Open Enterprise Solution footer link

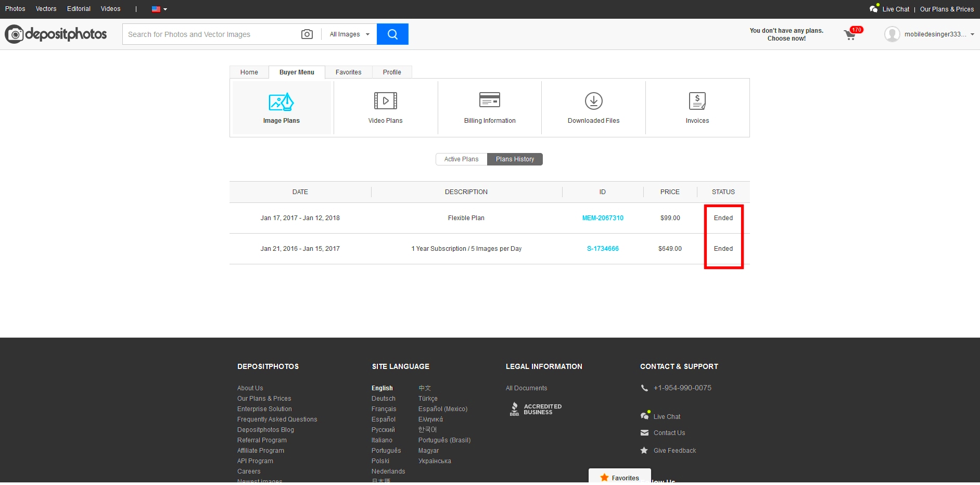tap(264, 409)
